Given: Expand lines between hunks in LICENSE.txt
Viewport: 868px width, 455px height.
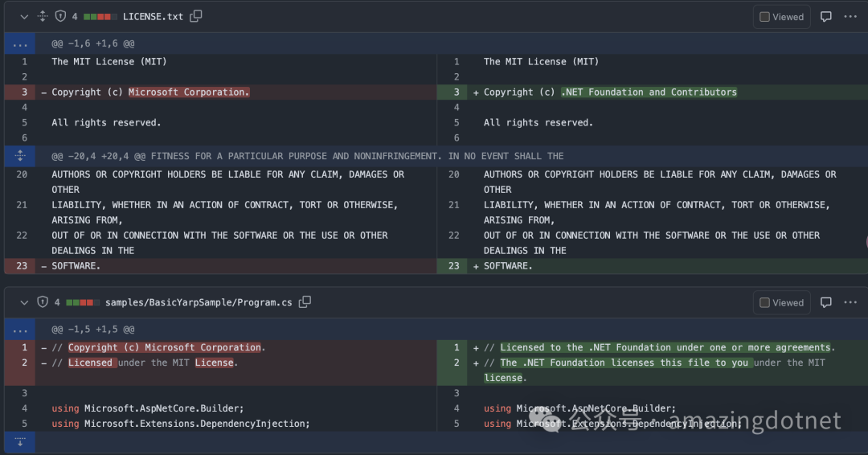Looking at the screenshot, I should (x=20, y=155).
